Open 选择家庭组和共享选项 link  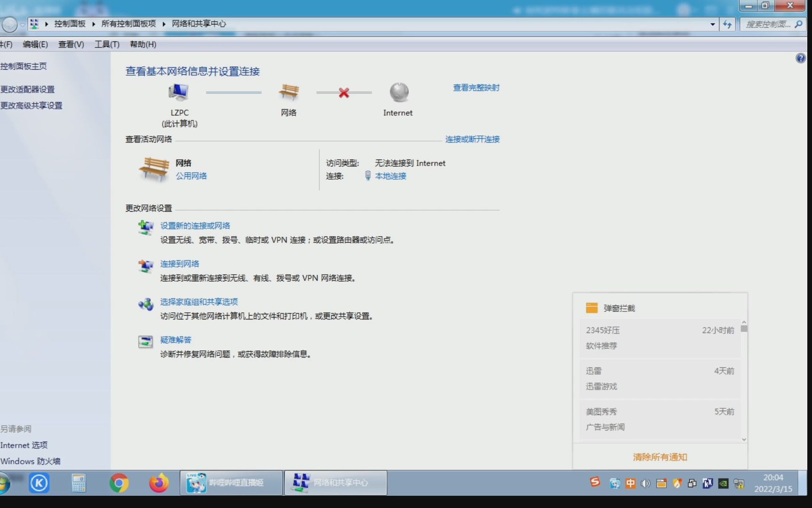[199, 302]
